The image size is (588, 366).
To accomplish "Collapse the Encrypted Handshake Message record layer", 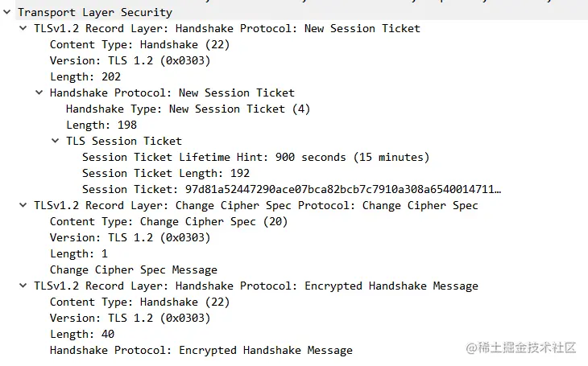I will (x=23, y=286).
